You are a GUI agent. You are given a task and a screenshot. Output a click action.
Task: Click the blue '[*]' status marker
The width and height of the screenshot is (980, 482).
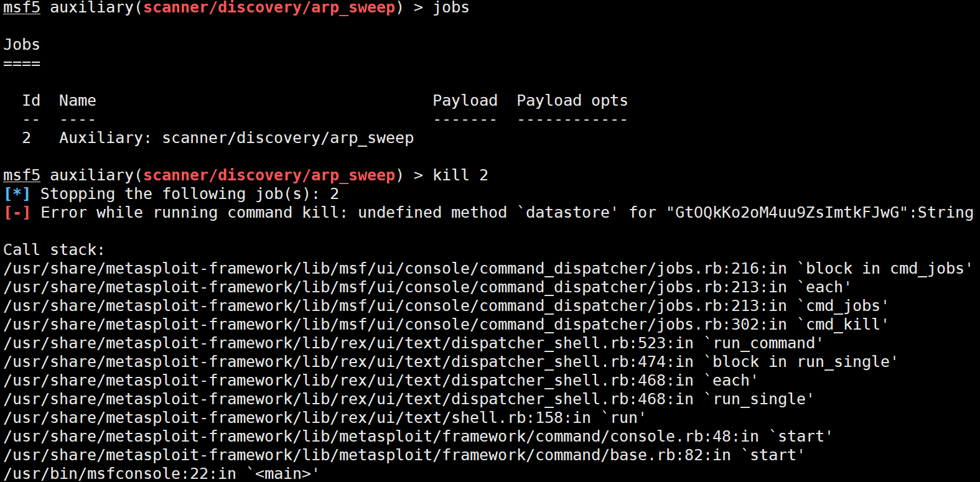(x=17, y=194)
